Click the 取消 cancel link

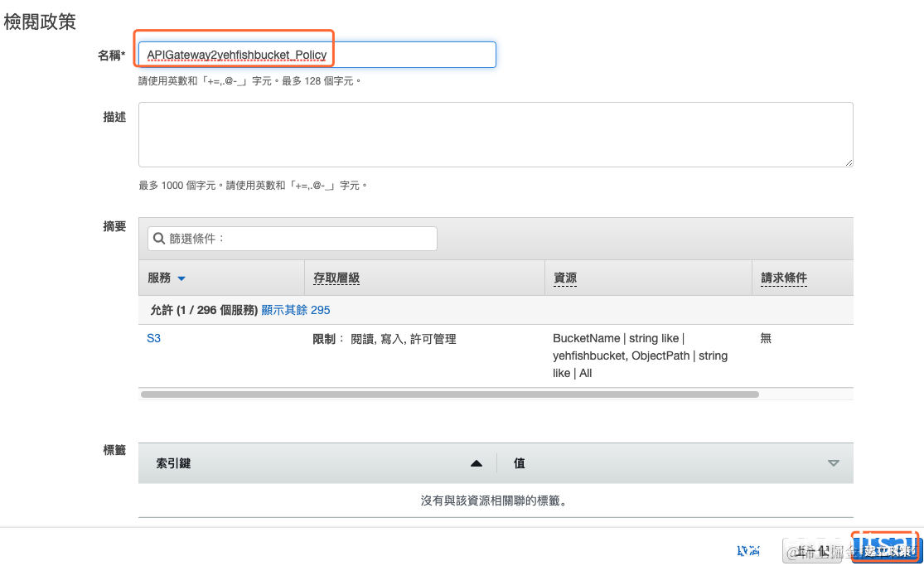pos(748,551)
